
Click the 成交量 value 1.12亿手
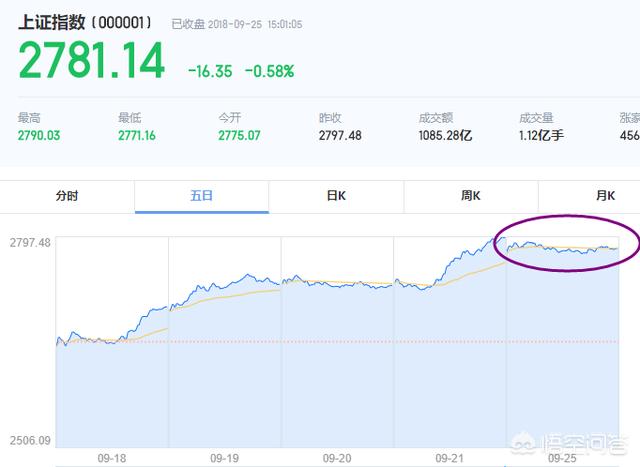[541, 136]
